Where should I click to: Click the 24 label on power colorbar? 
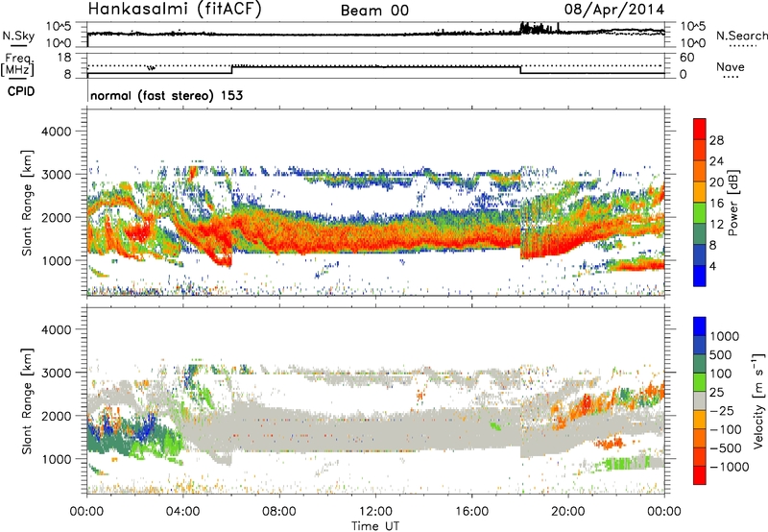716,161
